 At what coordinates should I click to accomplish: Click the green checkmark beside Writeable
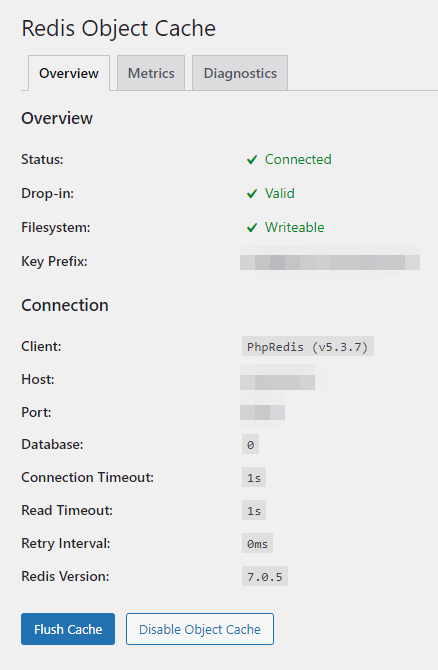(252, 228)
